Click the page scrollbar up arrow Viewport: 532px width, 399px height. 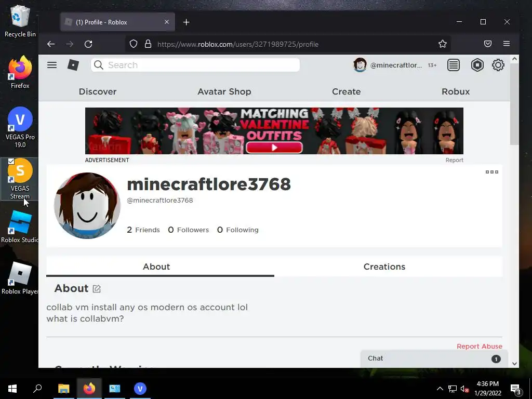(514, 59)
